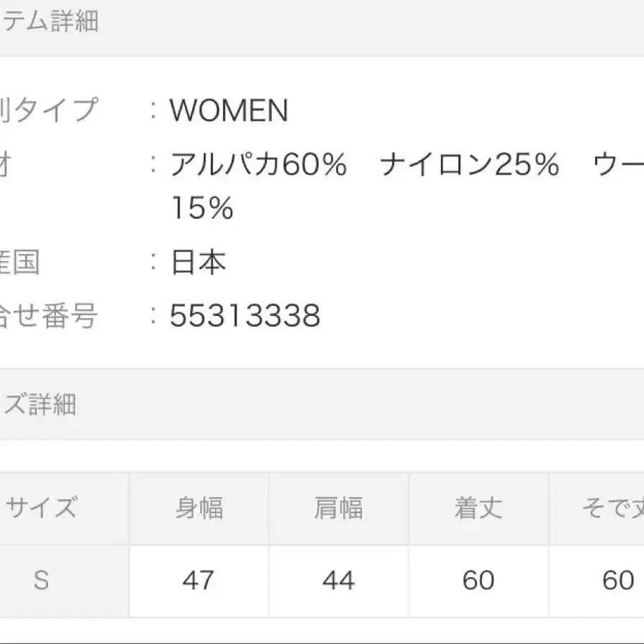The width and height of the screenshot is (644, 644).
Task: Select the S size cell
Action: [41, 580]
